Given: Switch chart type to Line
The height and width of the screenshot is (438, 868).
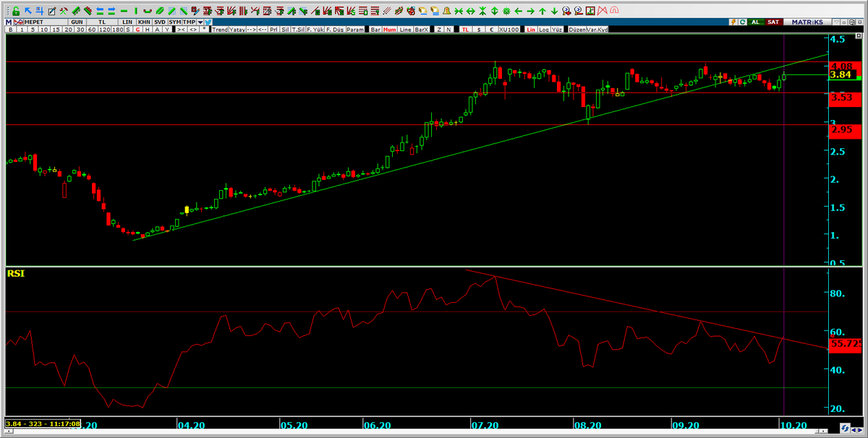Looking at the screenshot, I should pyautogui.click(x=405, y=30).
